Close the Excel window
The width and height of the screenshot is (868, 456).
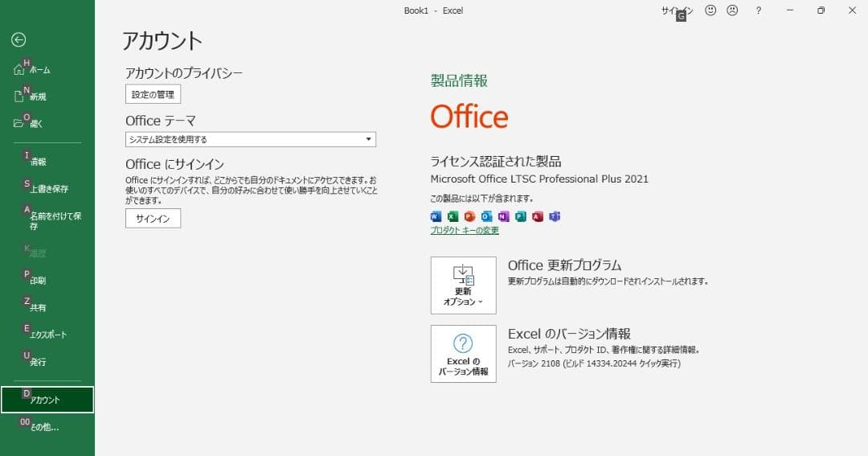click(x=852, y=10)
